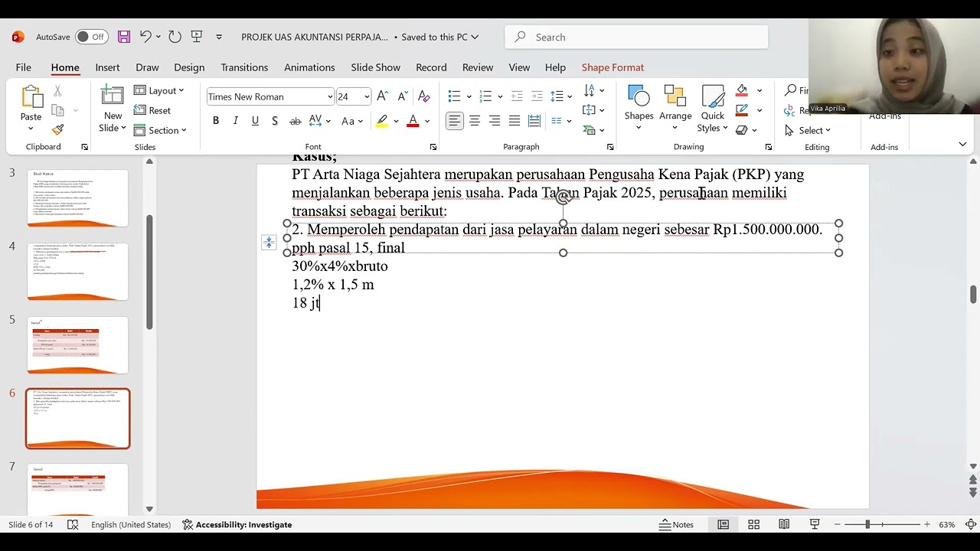This screenshot has height=551, width=980.
Task: Open the Arrange options
Action: point(675,107)
